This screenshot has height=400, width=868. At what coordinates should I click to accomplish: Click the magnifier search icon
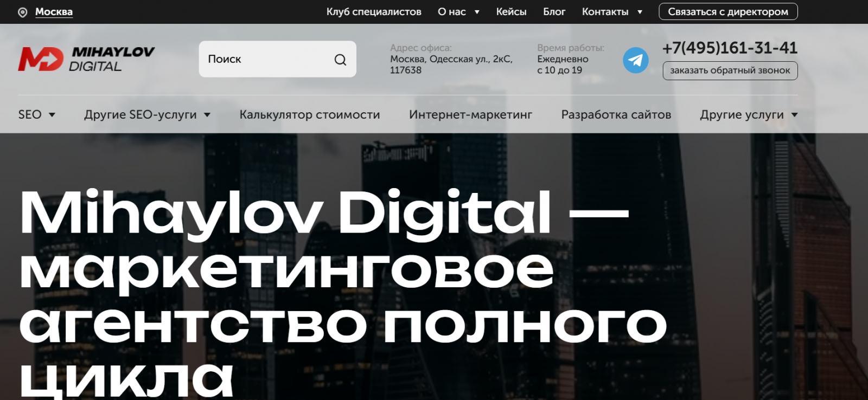(340, 60)
